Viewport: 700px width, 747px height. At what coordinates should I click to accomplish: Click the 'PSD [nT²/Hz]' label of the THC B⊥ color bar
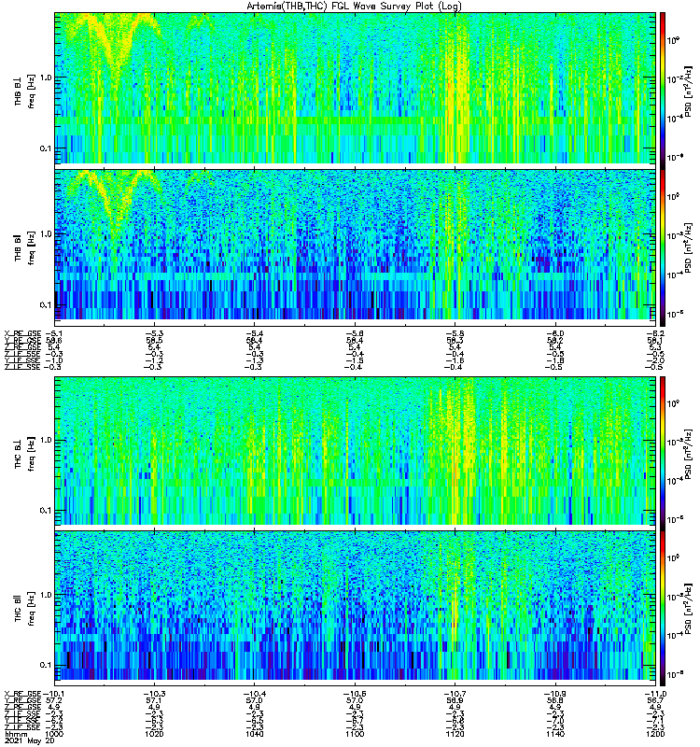click(688, 454)
